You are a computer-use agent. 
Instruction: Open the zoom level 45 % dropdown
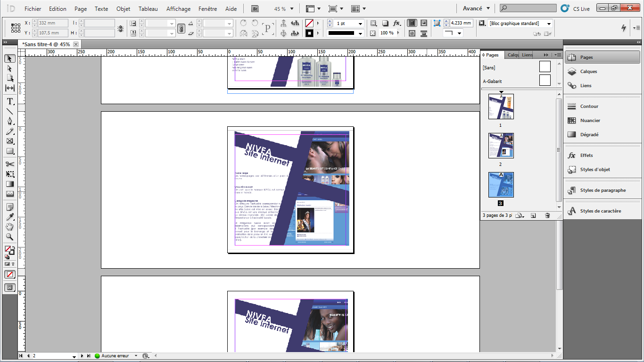(292, 9)
